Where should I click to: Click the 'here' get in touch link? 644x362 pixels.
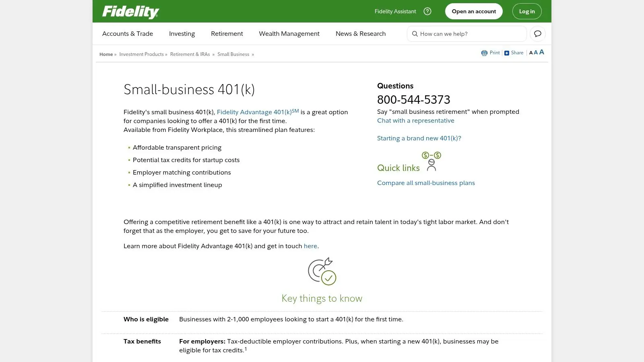[x=310, y=246]
